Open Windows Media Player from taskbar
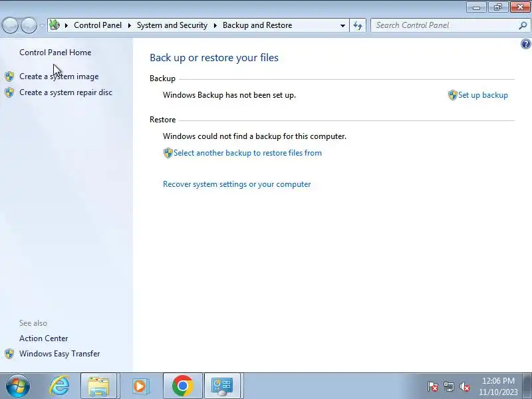Screen dimensions: 532x399 140,386
